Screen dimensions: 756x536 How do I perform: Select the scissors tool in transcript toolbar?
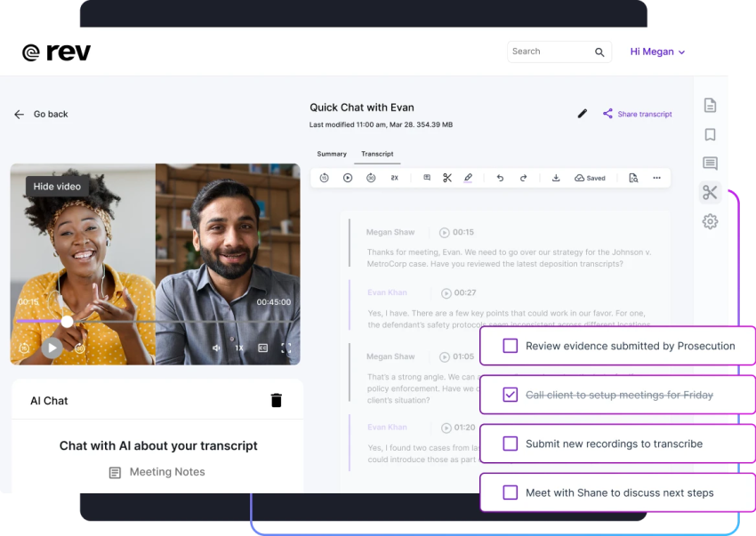(x=447, y=178)
